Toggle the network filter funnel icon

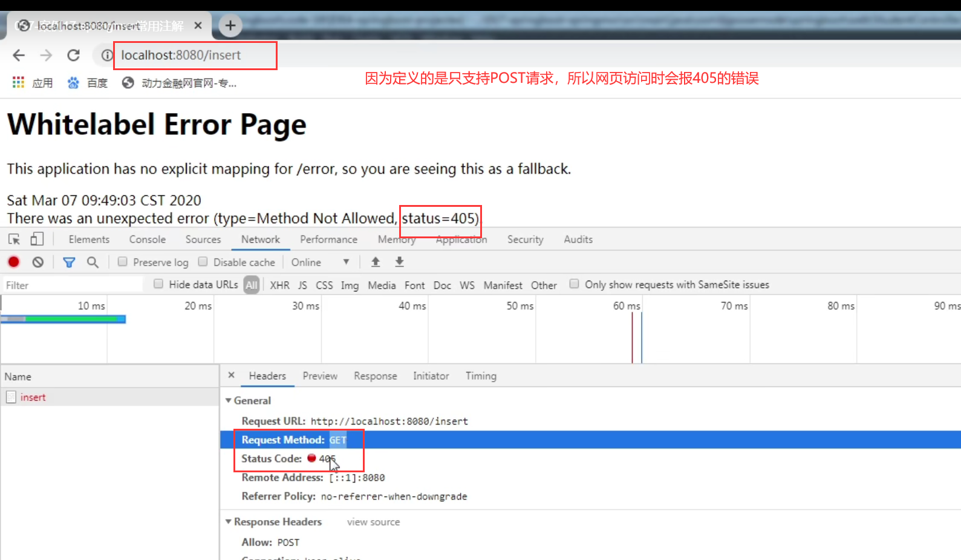pyautogui.click(x=69, y=262)
